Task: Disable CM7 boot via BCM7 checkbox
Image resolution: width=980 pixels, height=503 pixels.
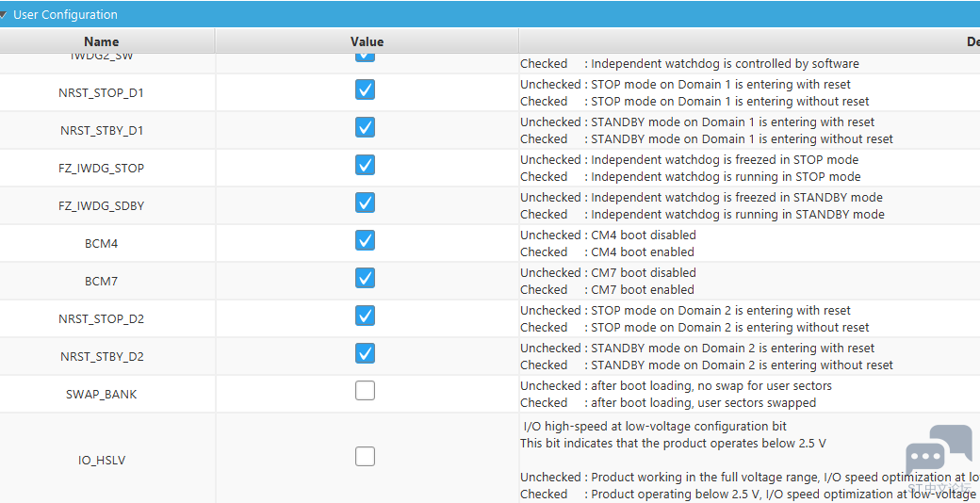Action: [x=365, y=278]
